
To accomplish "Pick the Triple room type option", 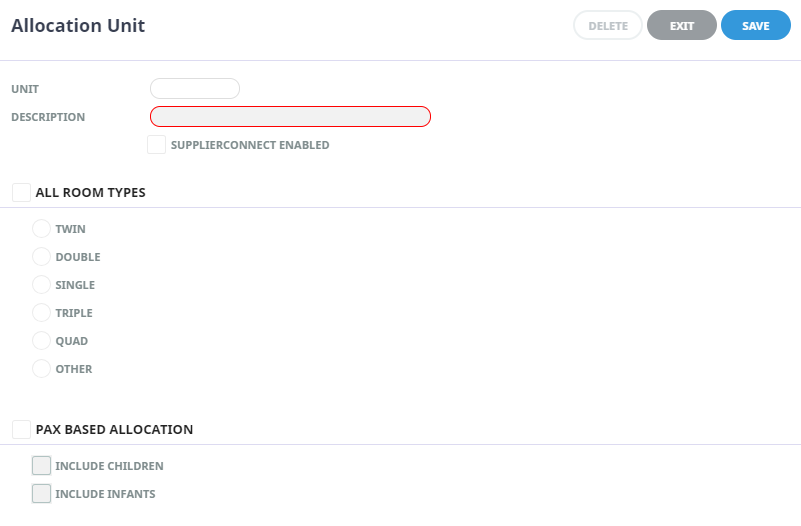I will (41, 313).
